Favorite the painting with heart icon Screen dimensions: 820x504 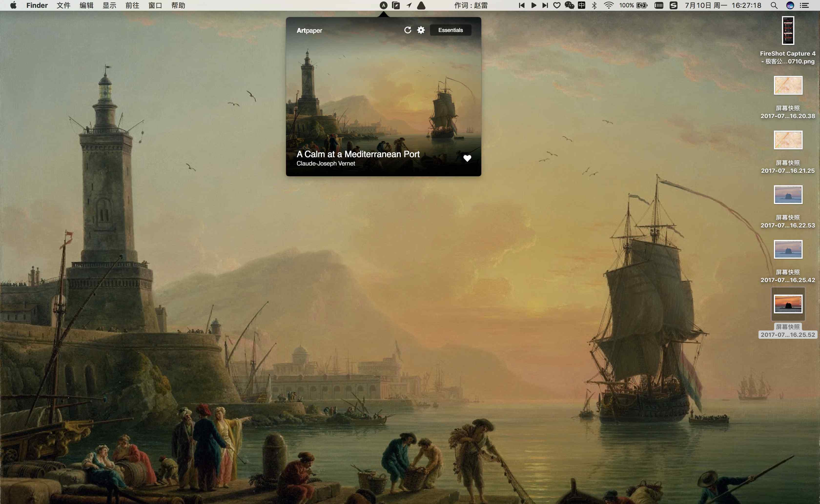tap(467, 158)
